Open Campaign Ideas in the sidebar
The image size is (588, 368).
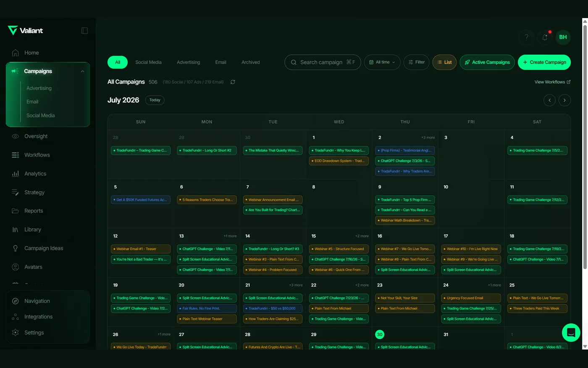(x=44, y=248)
